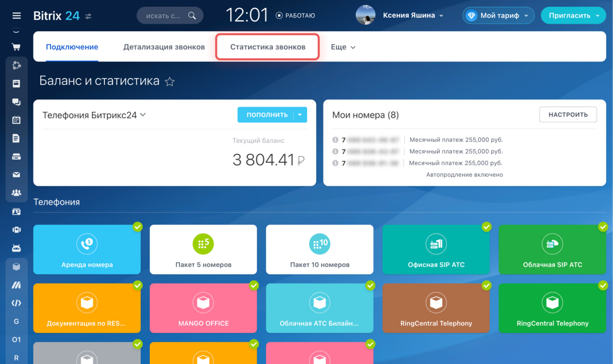The image size is (613, 364).
Task: Open the chat bubbles sidebar icon
Action: (x=16, y=102)
